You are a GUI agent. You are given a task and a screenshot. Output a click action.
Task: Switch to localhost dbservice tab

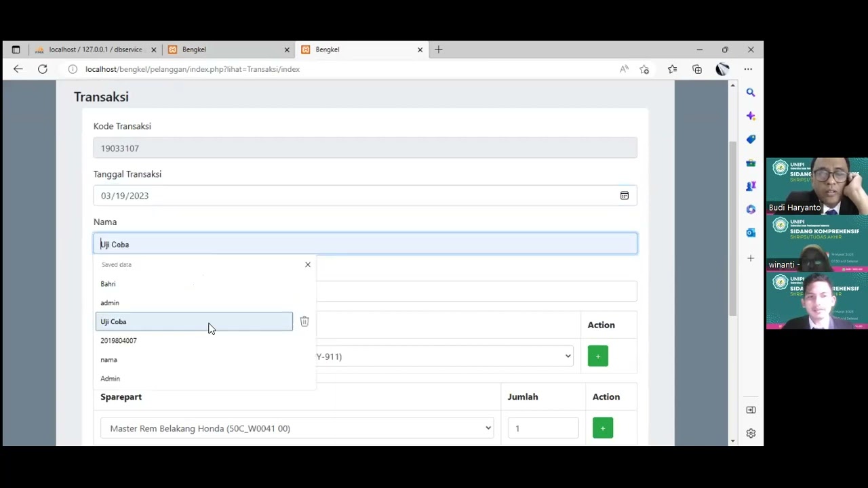tap(95, 49)
